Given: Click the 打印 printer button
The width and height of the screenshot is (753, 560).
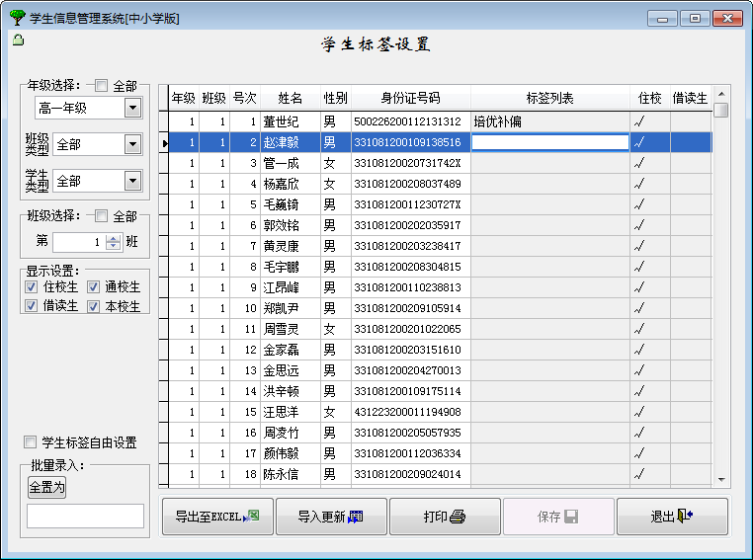Looking at the screenshot, I should tap(445, 517).
